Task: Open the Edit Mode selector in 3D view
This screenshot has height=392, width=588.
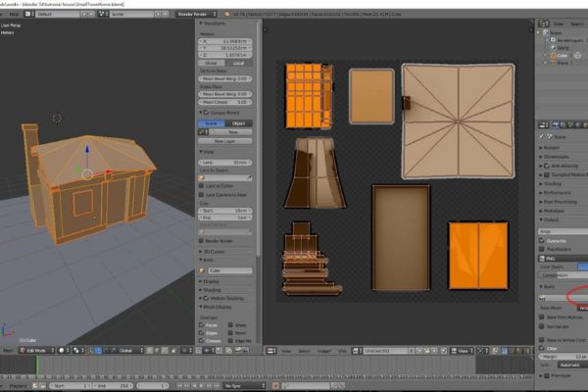Action: [37, 351]
